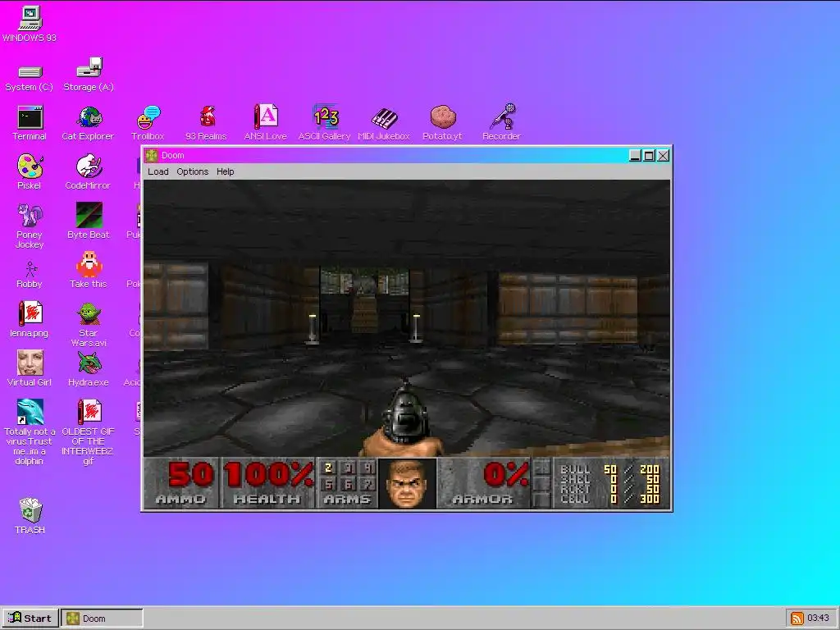The height and width of the screenshot is (630, 840).
Task: Launch the Terminal icon
Action: pos(30,123)
